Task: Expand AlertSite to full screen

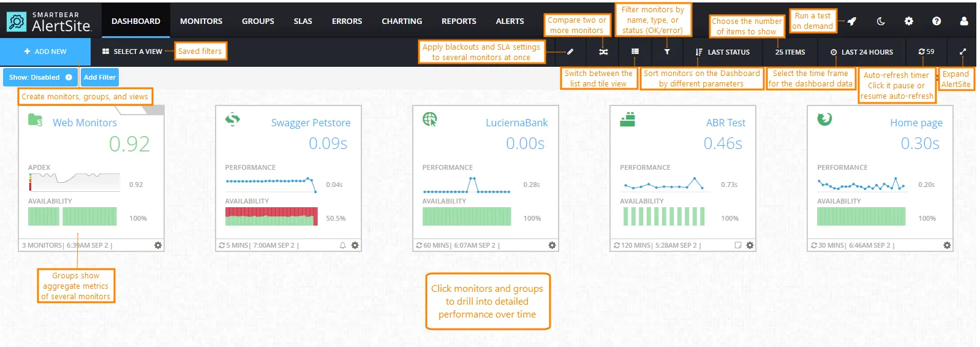Action: point(963,52)
